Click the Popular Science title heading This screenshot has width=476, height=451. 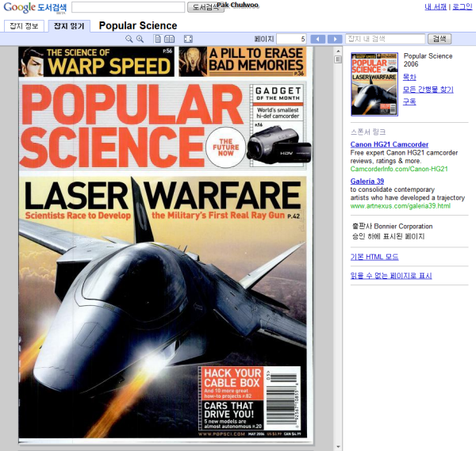pyautogui.click(x=138, y=26)
